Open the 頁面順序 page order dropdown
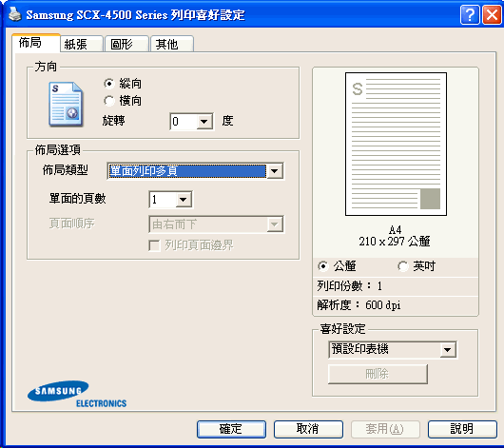The image size is (504, 448). tap(275, 224)
